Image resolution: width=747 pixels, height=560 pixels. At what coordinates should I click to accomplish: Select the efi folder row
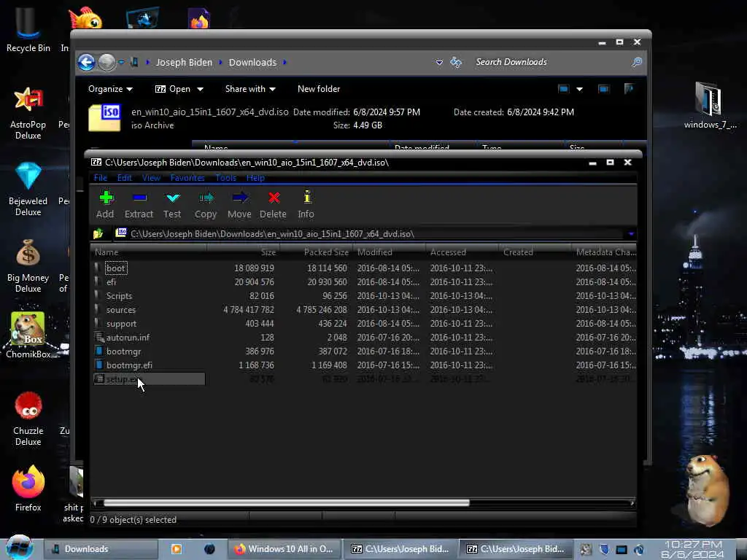365,282
